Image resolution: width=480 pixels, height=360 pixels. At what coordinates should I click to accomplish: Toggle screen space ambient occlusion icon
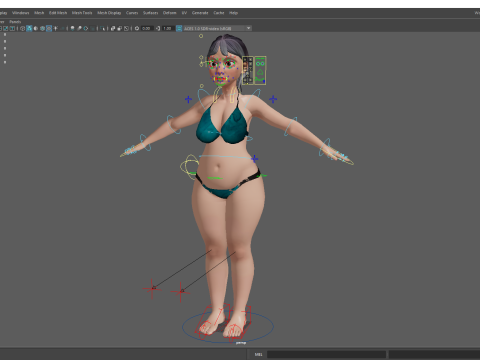[72, 28]
